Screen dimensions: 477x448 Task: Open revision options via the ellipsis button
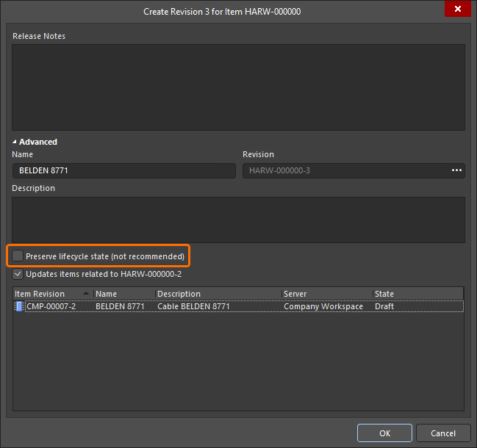tap(456, 170)
